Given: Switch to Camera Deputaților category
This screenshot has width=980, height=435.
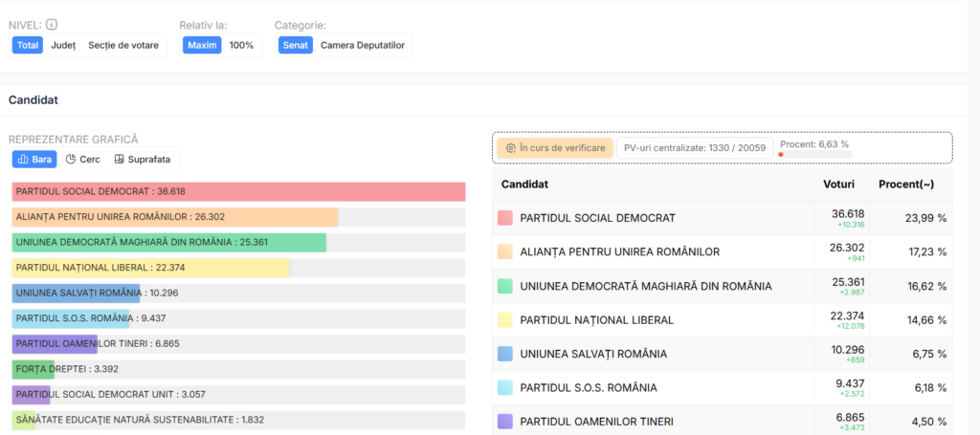Looking at the screenshot, I should 362,45.
